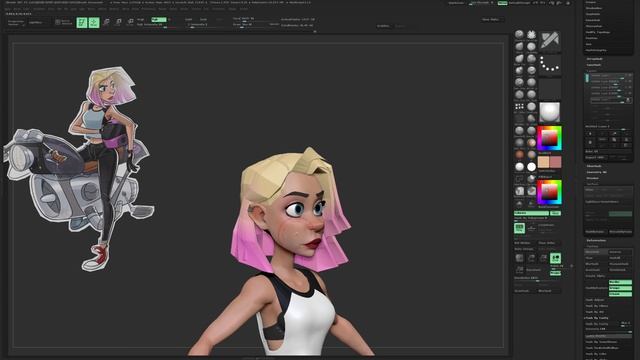Toggle the Mrgb button
This screenshot has height=360, width=640.
(x=141, y=19)
